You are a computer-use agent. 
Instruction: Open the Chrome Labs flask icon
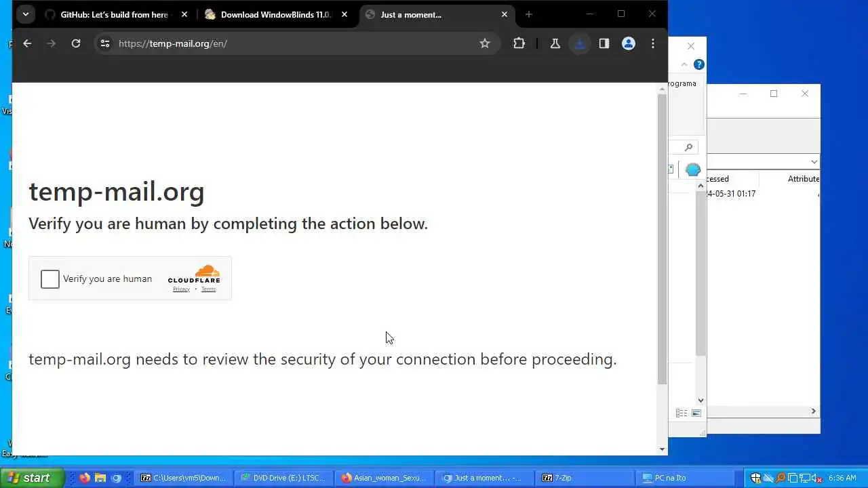tap(555, 43)
